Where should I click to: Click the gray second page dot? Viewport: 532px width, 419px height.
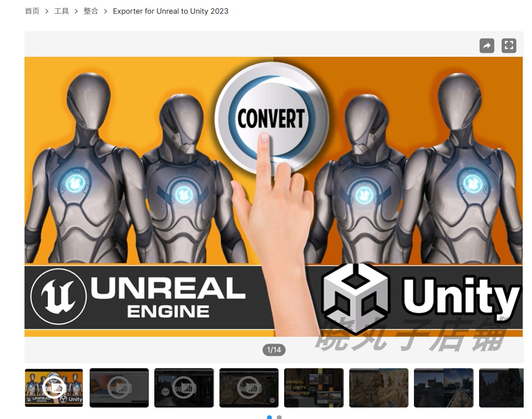(279, 418)
